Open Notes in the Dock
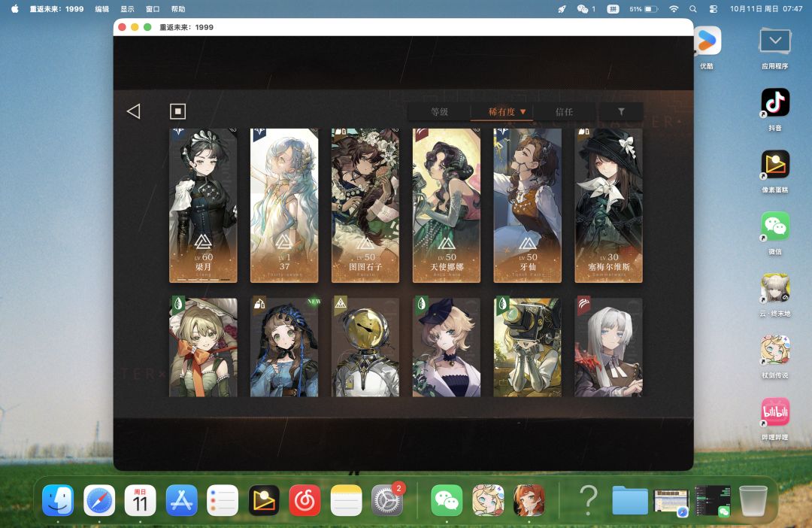Screen dimensions: 812x528 (346, 500)
